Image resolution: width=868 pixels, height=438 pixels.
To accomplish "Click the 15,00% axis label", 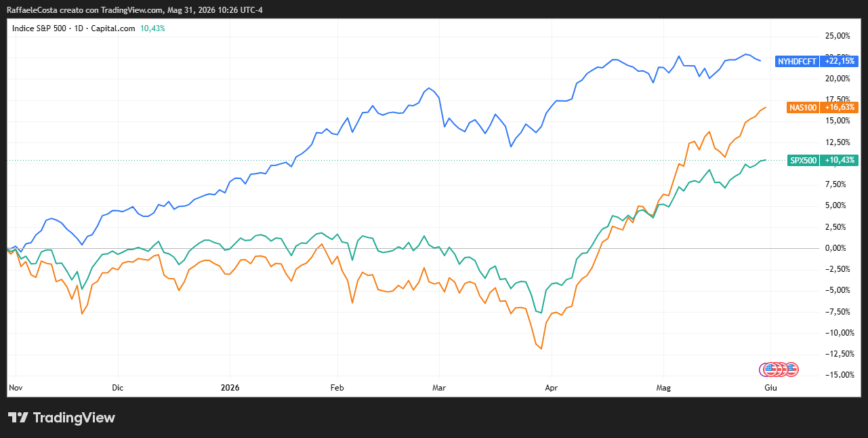I will tap(838, 121).
